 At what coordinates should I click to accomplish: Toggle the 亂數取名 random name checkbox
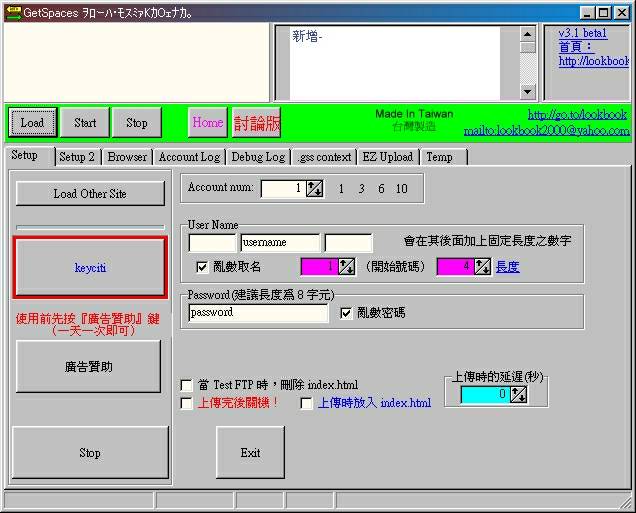[x=202, y=267]
